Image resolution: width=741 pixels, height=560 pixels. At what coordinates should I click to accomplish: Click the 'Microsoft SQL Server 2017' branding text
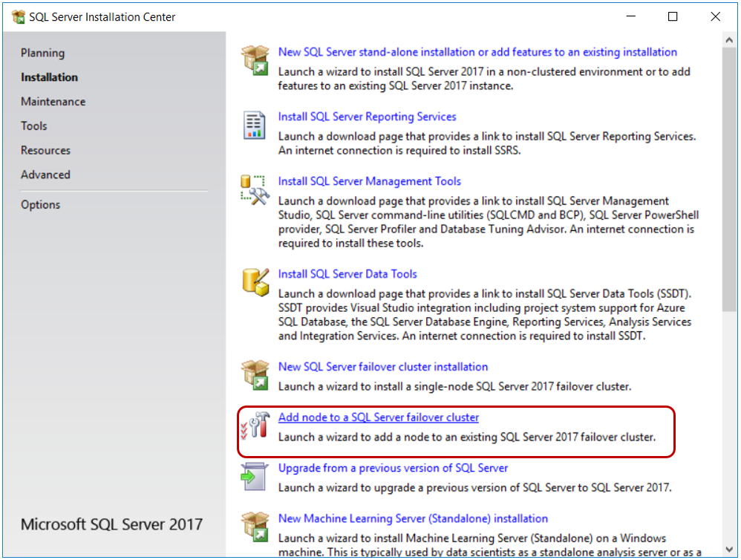coord(111,524)
